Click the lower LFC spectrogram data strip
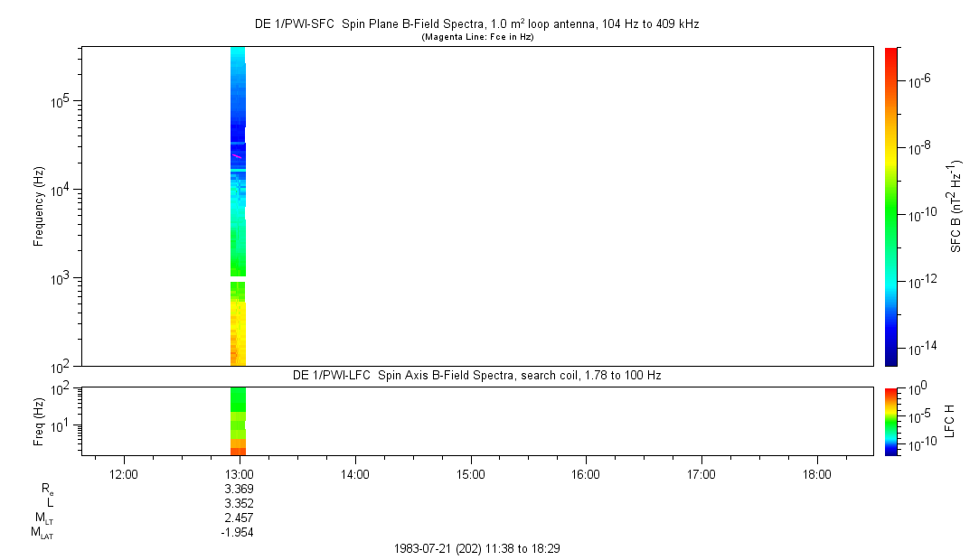This screenshot has height=560, width=979. (x=238, y=420)
